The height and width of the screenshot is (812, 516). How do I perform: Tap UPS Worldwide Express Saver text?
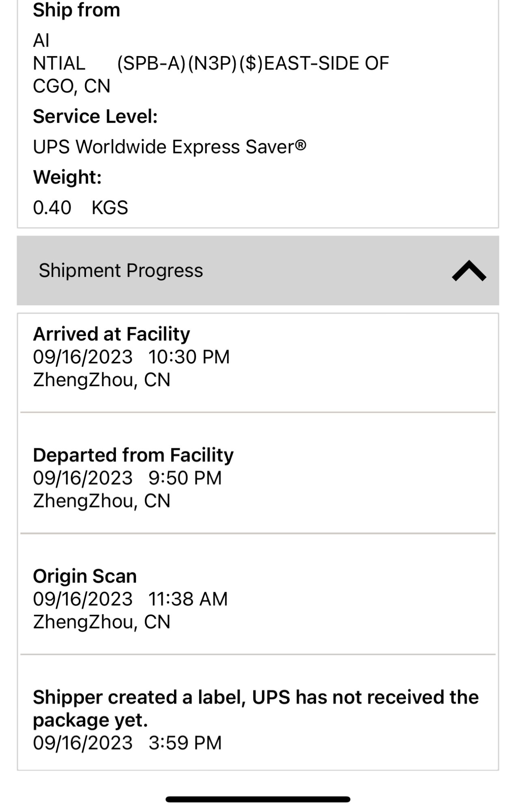(170, 147)
